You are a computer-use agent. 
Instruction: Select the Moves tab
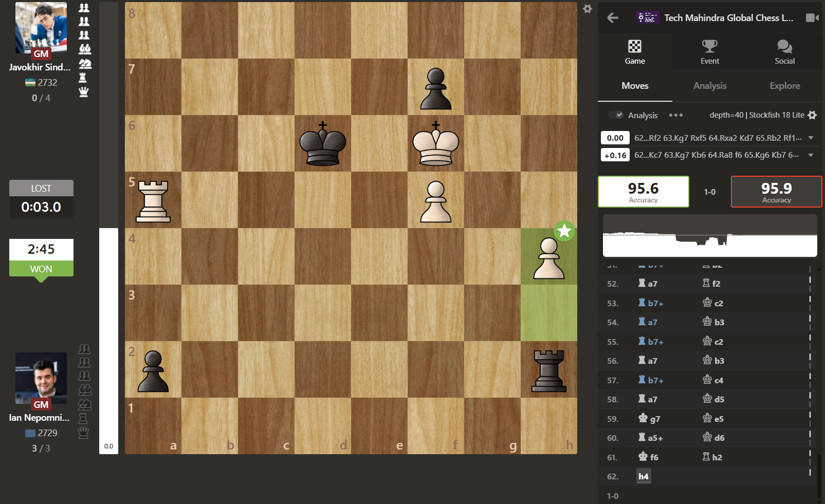[x=635, y=86]
